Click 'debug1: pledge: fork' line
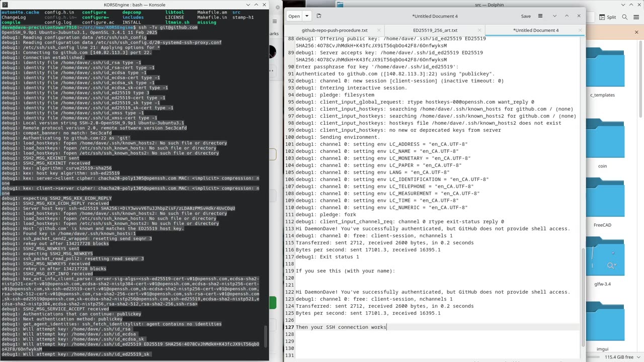Viewport: 644px width, 362px height. [326, 215]
